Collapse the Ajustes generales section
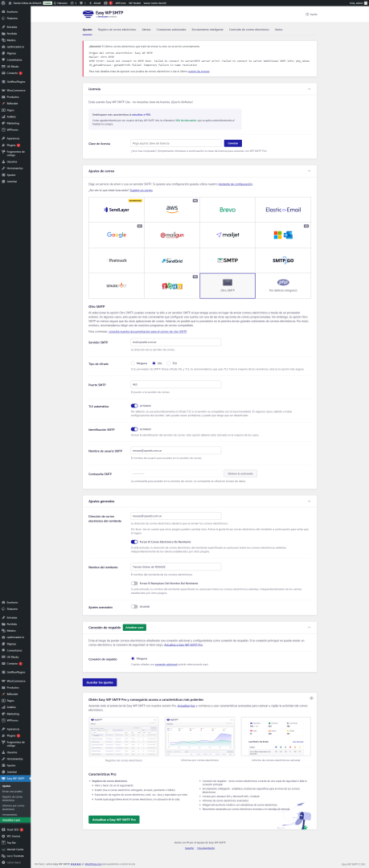Viewport: 369px width, 868px height. pos(310,501)
